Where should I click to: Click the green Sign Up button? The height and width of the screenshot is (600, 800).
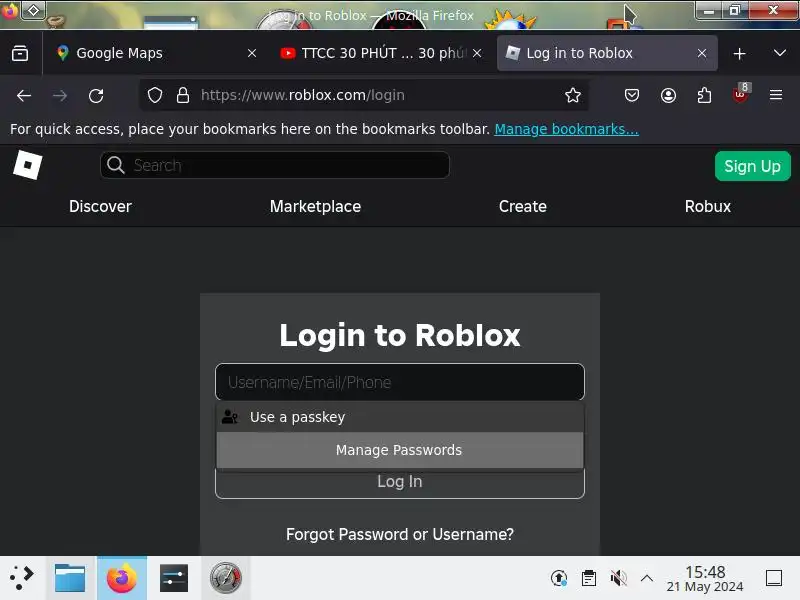click(x=753, y=166)
